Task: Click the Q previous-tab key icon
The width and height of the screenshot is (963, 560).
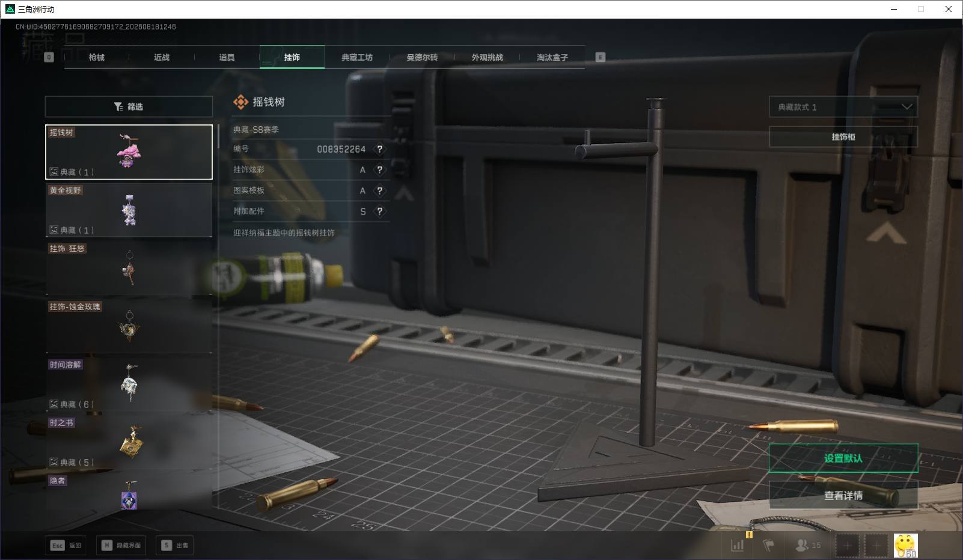Action: click(49, 57)
